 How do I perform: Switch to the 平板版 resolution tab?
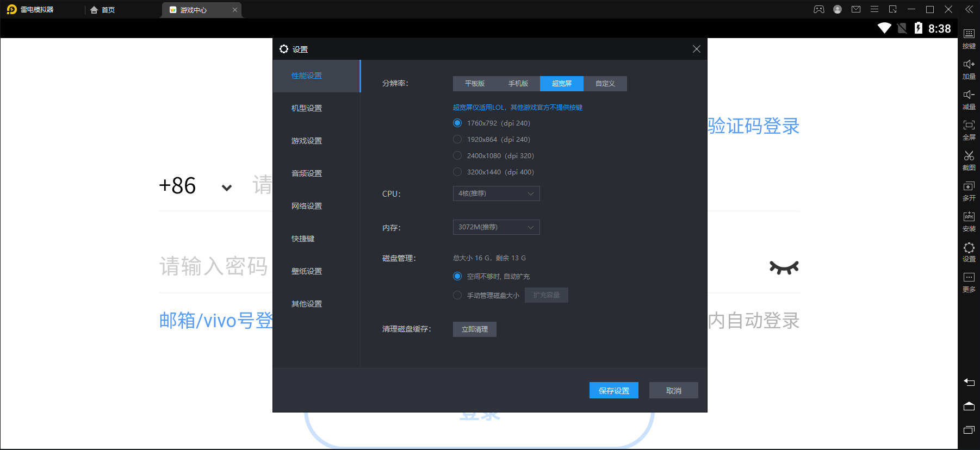(474, 84)
